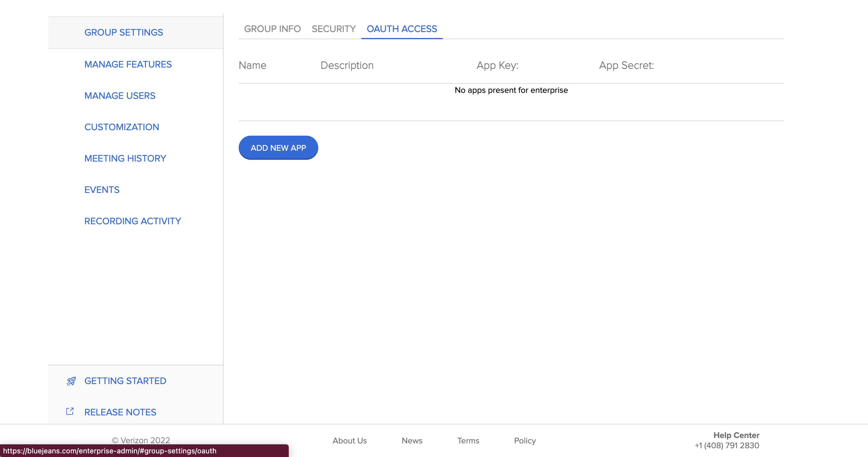This screenshot has width=868, height=457.
Task: Select the OAuth Access tab
Action: [x=402, y=29]
